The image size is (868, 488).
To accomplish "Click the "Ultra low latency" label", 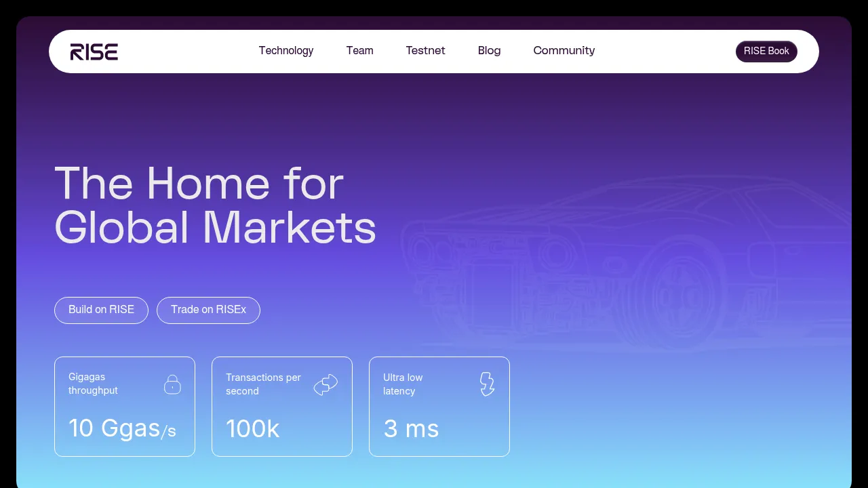I will pyautogui.click(x=403, y=384).
